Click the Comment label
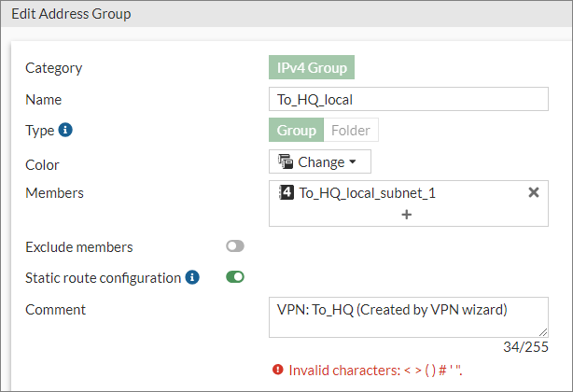The image size is (573, 392). (x=55, y=310)
